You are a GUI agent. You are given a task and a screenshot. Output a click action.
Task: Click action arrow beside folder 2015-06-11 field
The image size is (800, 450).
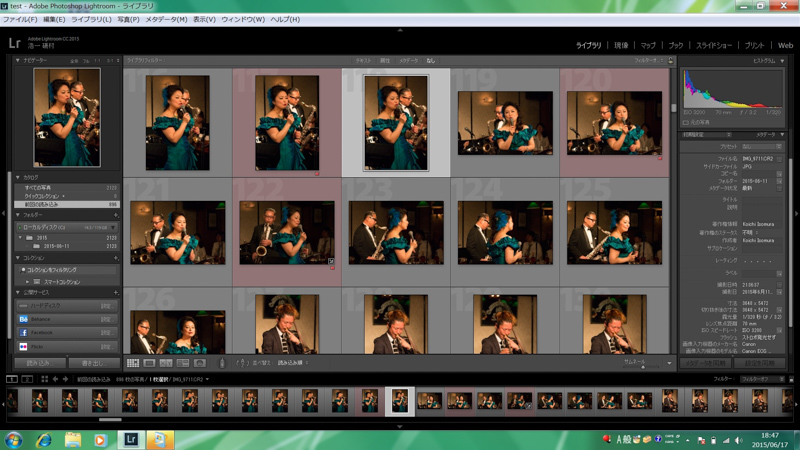pos(779,181)
